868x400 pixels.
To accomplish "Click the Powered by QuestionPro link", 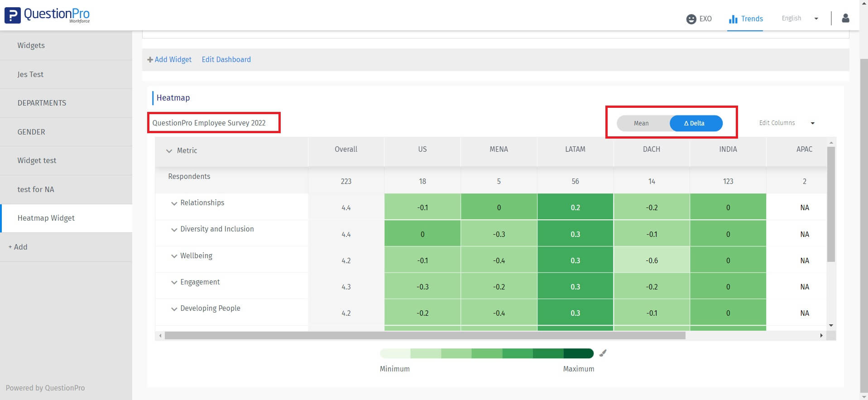I will [45, 388].
